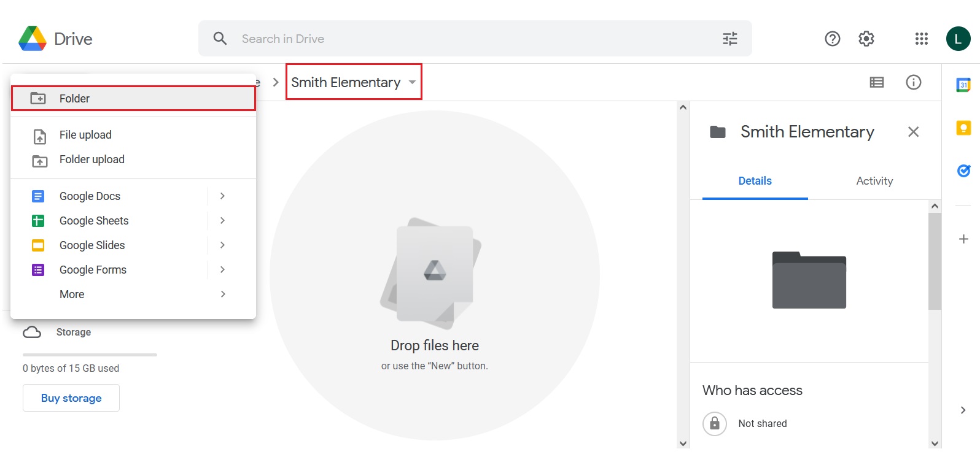This screenshot has width=980, height=465.
Task: Choose Folder upload from menu
Action: tap(133, 159)
